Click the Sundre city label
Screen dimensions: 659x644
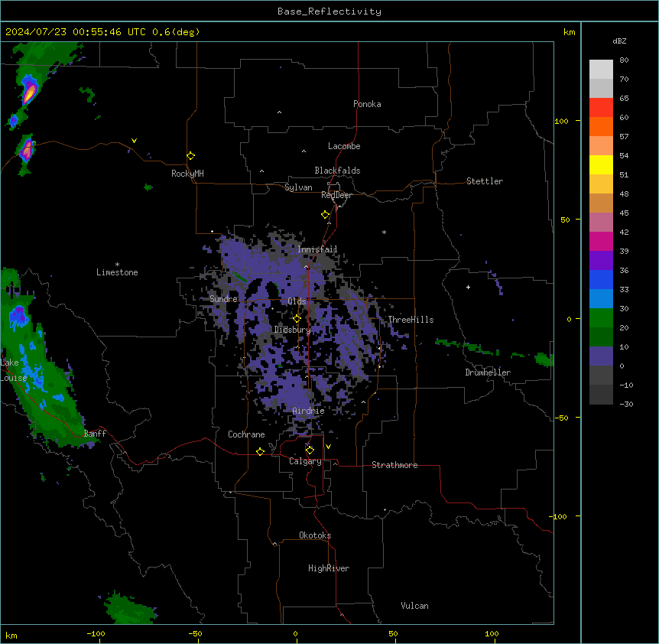[x=223, y=299]
